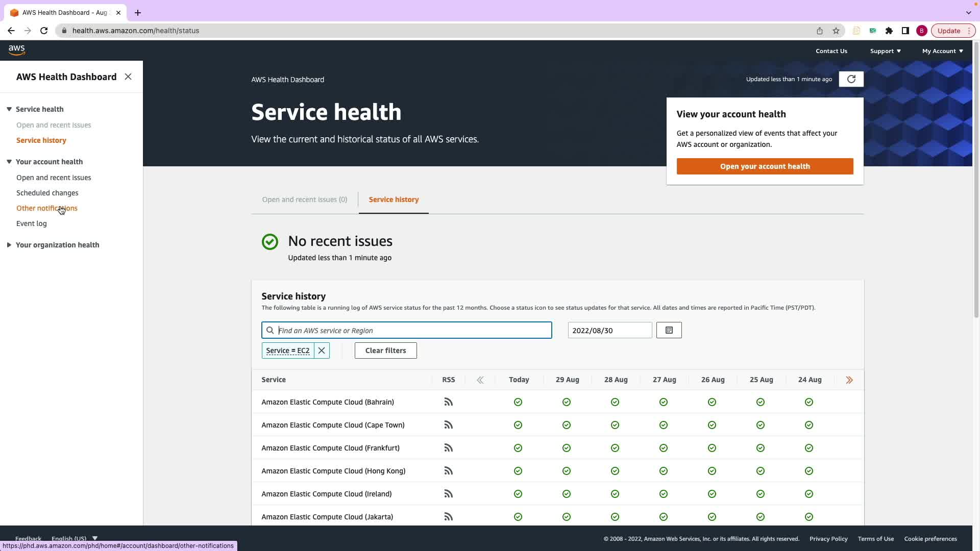Open the My Account dropdown
Viewport: 980px width, 551px height.
[942, 51]
